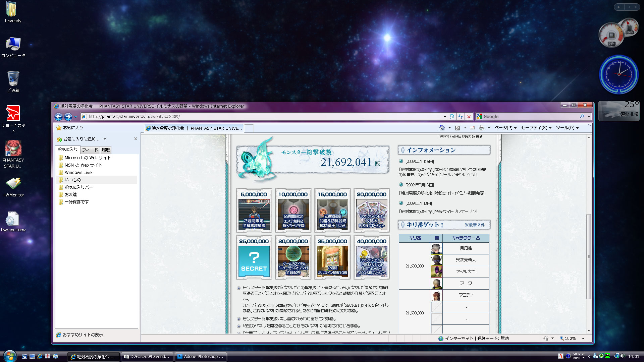Image resolution: width=644 pixels, height=362 pixels.
Task: Go back with the browser Back arrow
Action: pos(58,117)
